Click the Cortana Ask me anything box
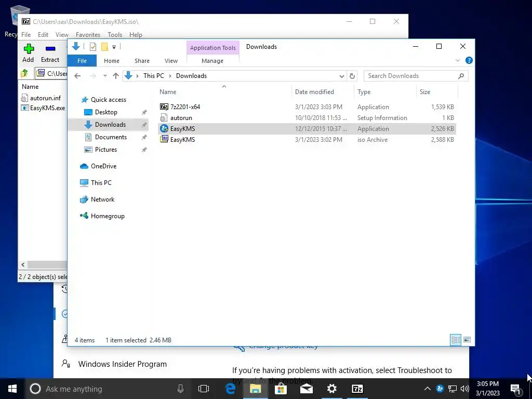 click(108, 389)
